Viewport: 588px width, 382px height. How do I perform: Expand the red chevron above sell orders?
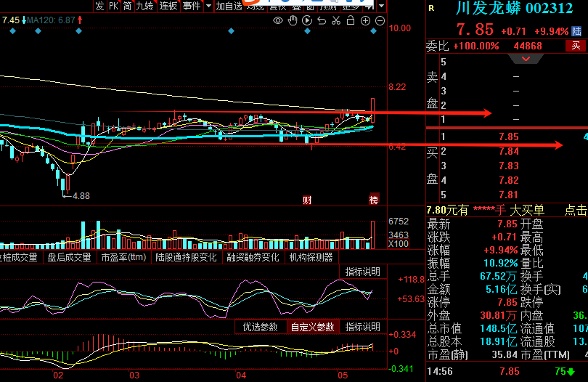[526, 59]
